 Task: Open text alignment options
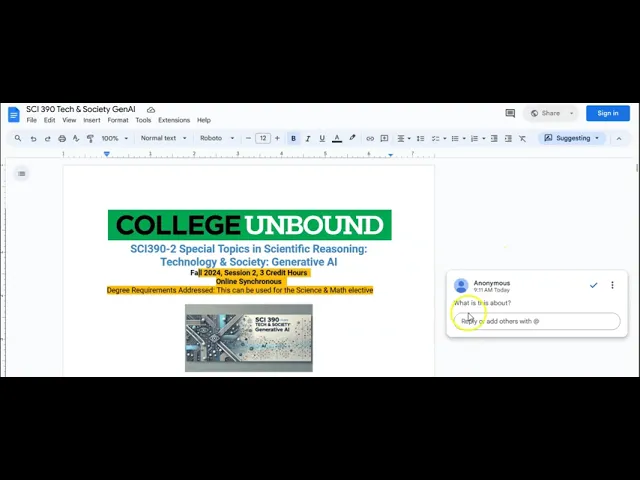pos(404,139)
